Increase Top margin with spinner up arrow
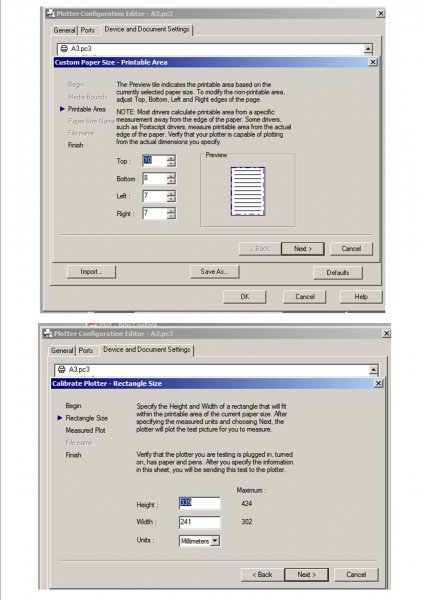Viewport: 424px width, 600px height. click(x=171, y=157)
